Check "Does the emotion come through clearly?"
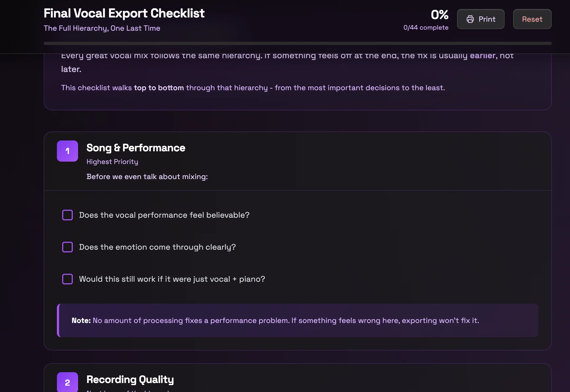This screenshot has width=570, height=392. 67,247
